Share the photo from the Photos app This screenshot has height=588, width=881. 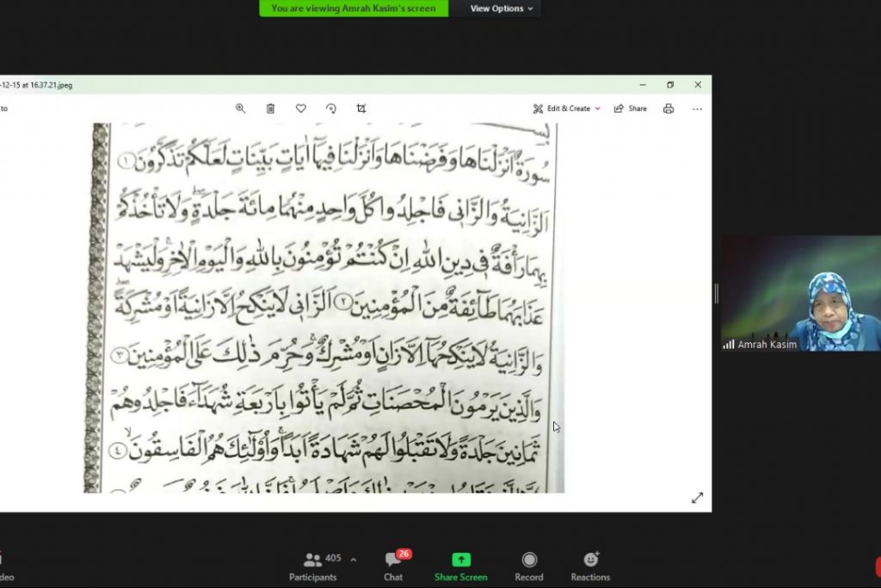[x=631, y=108]
